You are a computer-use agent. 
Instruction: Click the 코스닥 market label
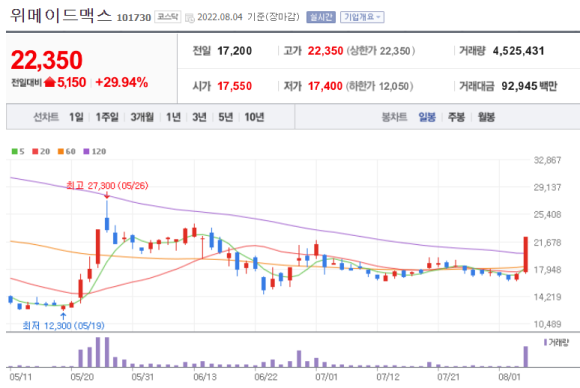(168, 17)
